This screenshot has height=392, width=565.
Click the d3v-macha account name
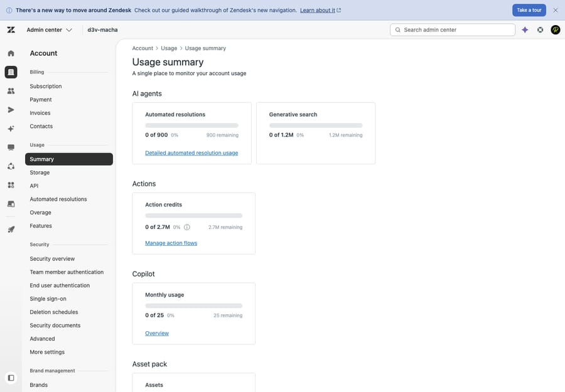tap(102, 30)
